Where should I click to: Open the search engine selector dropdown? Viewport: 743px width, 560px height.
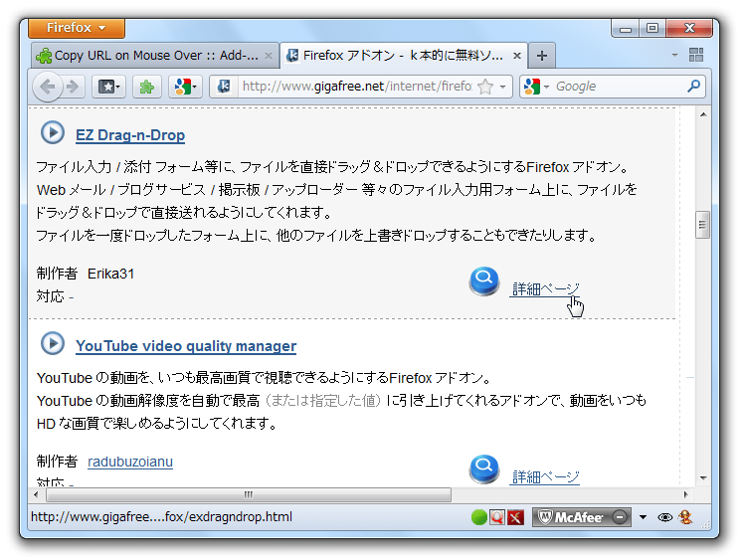535,87
